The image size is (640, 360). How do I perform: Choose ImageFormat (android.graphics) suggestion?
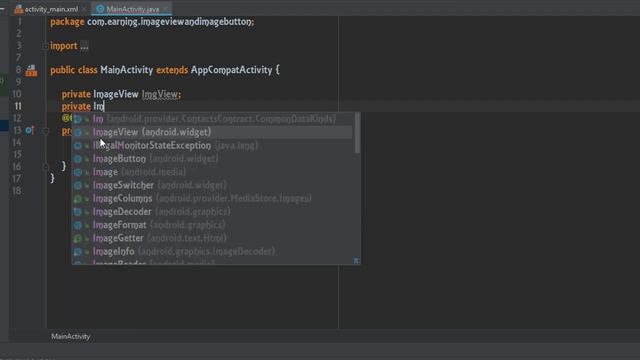(x=212, y=225)
